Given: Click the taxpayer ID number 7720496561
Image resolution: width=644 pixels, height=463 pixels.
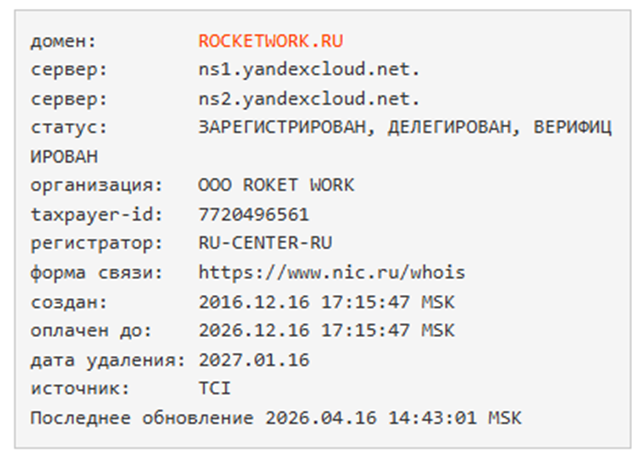Looking at the screenshot, I should pos(254,215).
